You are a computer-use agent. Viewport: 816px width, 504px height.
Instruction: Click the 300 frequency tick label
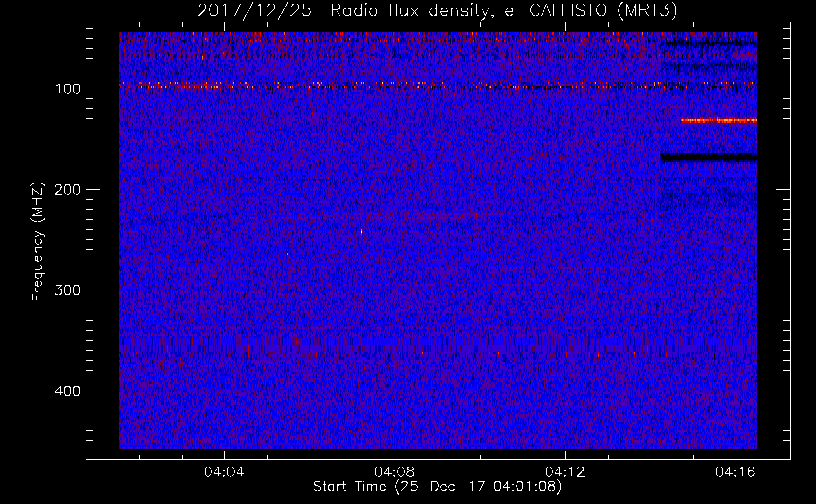pyautogui.click(x=68, y=290)
